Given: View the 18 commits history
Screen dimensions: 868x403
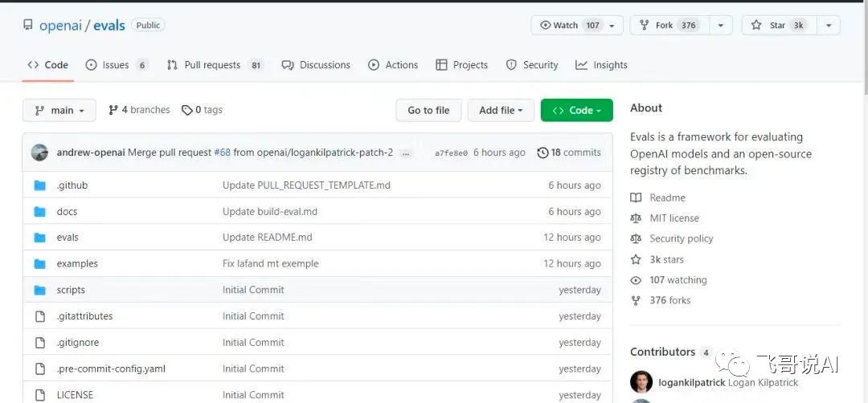Looking at the screenshot, I should tap(568, 153).
